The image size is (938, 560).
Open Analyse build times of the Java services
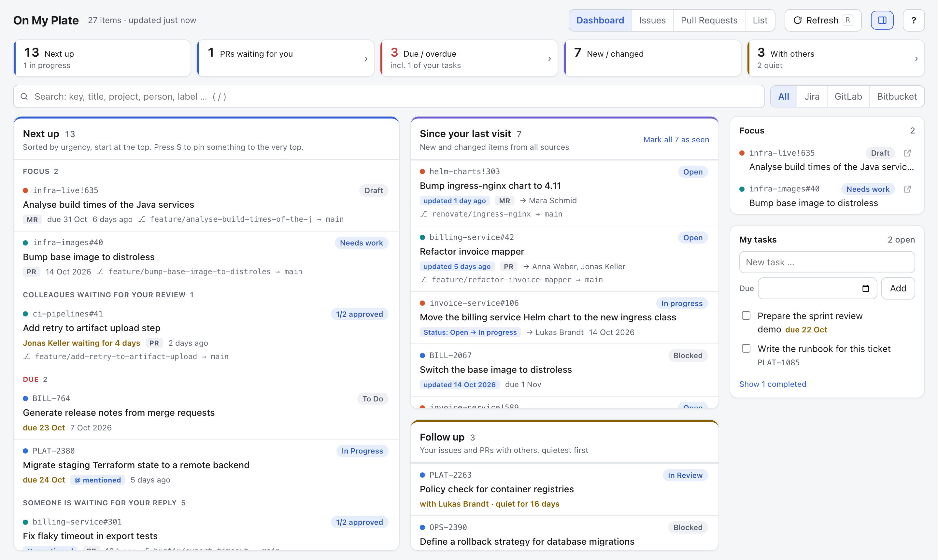108,204
